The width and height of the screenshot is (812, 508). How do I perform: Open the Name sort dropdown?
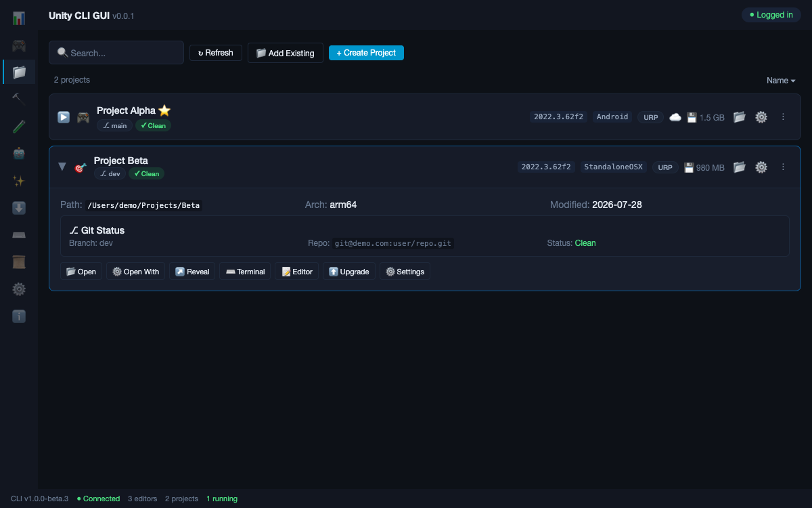click(x=781, y=81)
